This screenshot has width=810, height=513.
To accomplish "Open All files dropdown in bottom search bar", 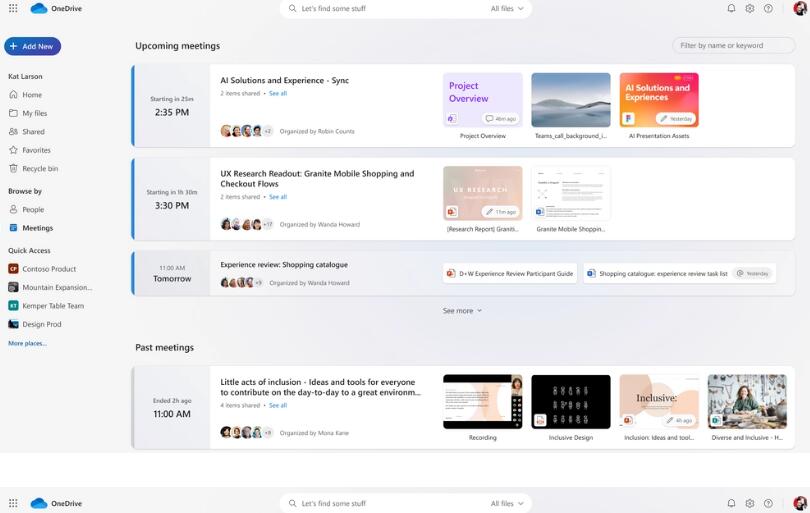I will pos(507,504).
